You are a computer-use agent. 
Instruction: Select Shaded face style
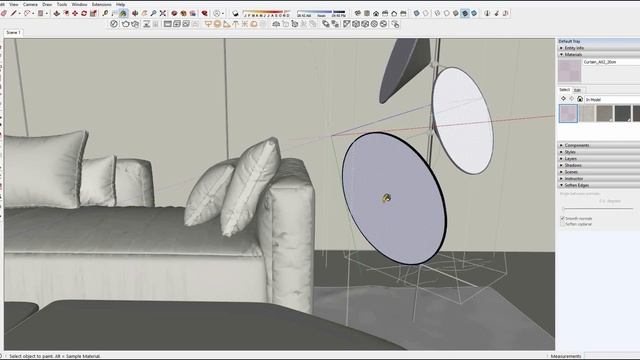(456, 13)
